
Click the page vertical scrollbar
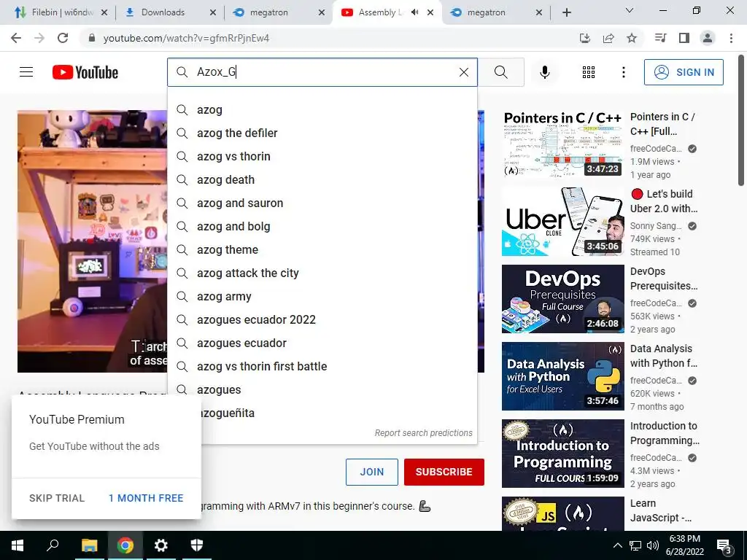[x=741, y=119]
